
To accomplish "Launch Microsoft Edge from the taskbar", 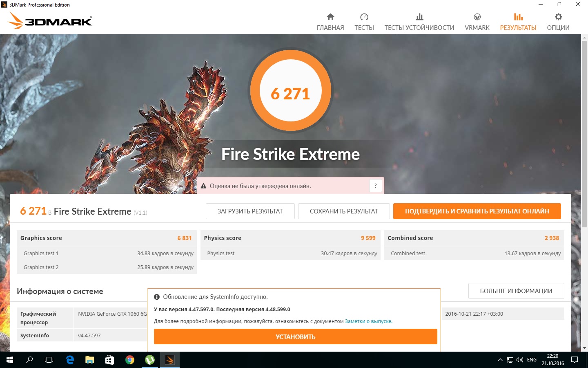I will (70, 360).
